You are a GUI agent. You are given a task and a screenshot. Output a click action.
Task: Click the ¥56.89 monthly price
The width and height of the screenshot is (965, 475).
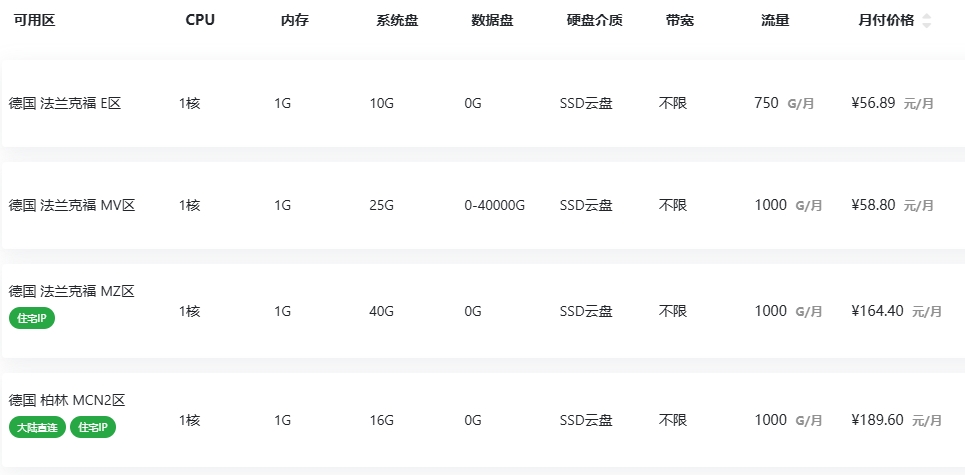pos(873,103)
